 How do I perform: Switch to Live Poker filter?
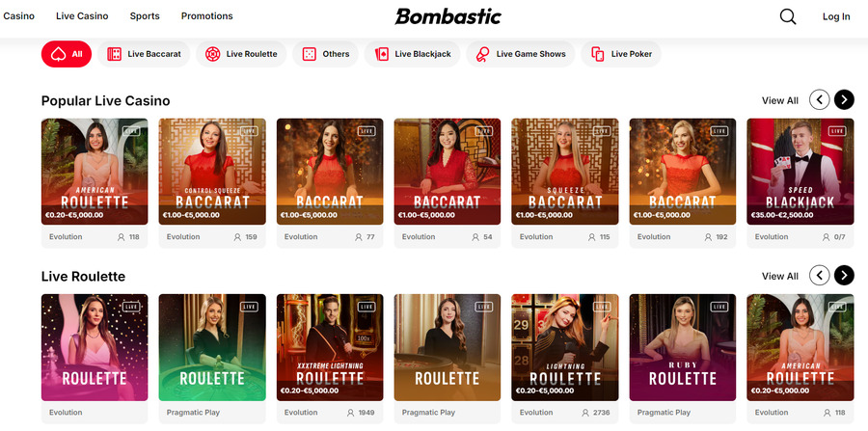pyautogui.click(x=622, y=54)
